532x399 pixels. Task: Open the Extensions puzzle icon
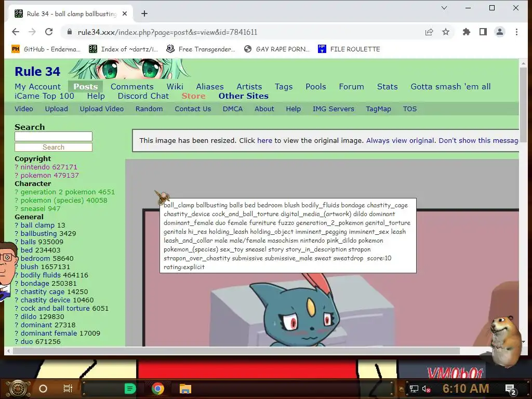coord(467,32)
